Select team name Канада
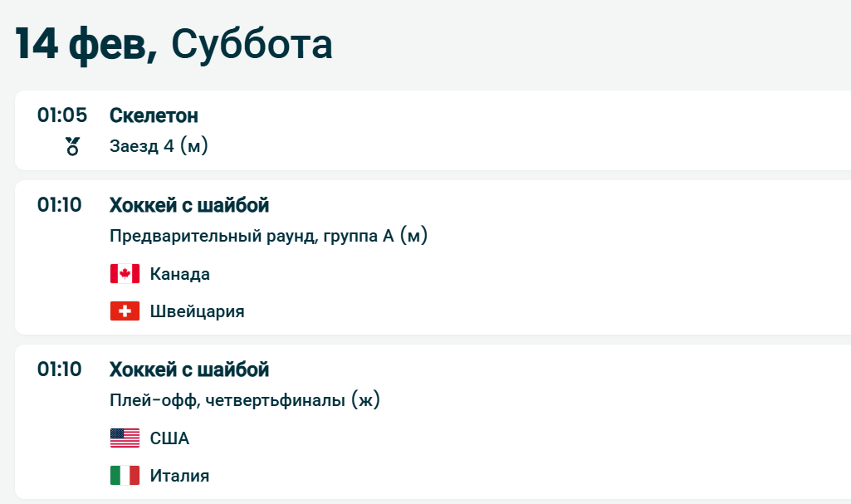The height and width of the screenshot is (504, 851). click(x=180, y=274)
